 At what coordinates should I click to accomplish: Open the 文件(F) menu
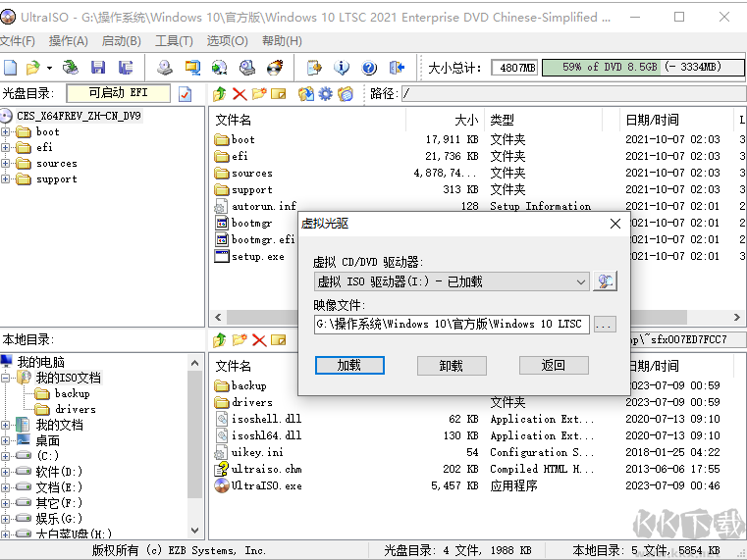click(x=18, y=41)
